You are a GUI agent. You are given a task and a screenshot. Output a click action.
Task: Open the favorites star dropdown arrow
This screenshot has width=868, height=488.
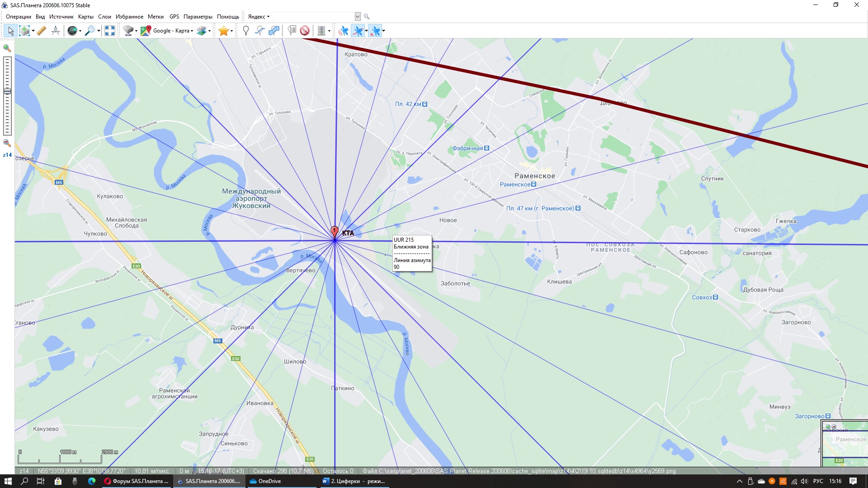click(x=231, y=31)
